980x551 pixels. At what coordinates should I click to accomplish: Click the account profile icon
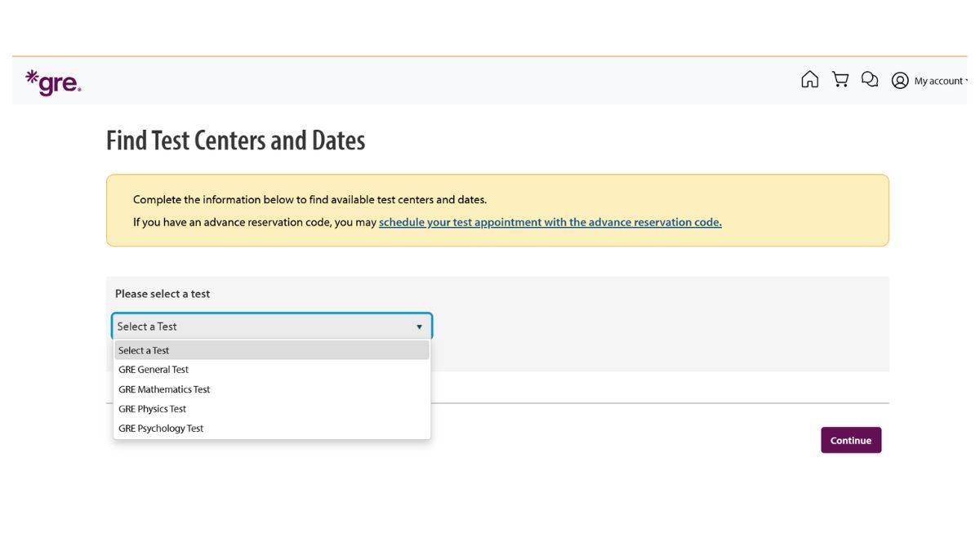point(899,80)
